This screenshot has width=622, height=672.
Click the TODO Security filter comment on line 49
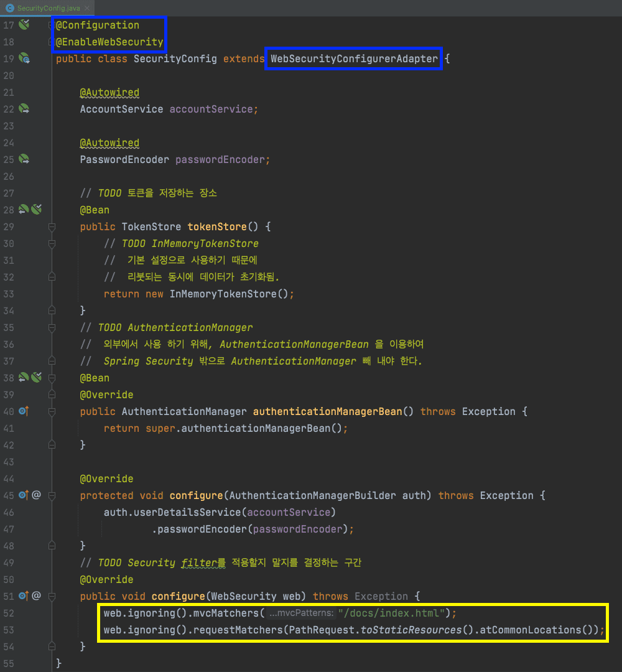[221, 562]
